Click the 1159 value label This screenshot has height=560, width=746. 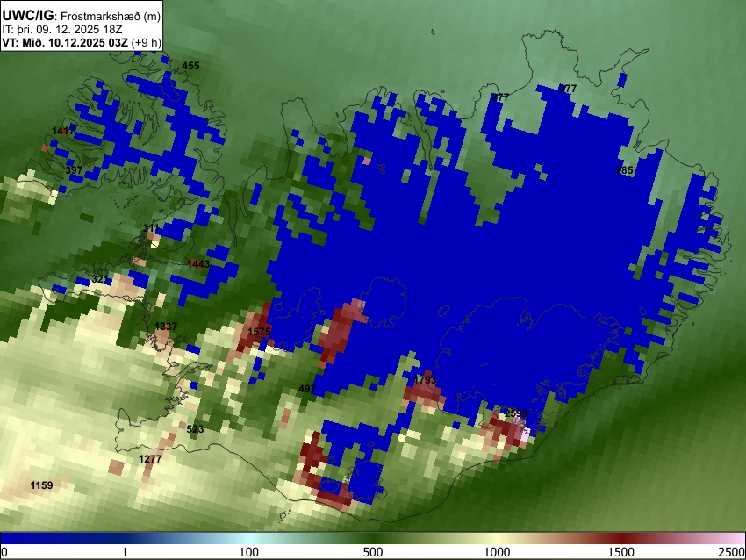(x=41, y=485)
